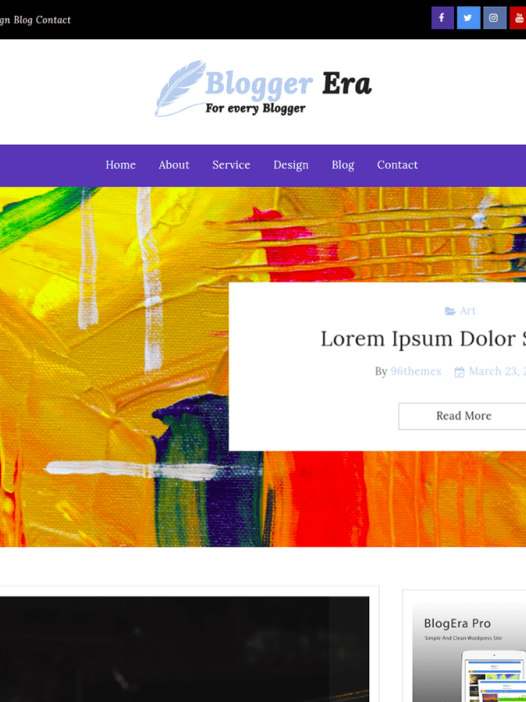This screenshot has width=526, height=702.
Task: Open the Facebook social icon
Action: pyautogui.click(x=442, y=18)
